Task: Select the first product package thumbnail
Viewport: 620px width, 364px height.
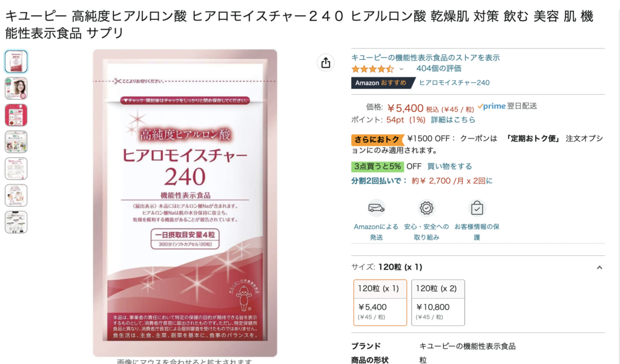Action: point(16,62)
